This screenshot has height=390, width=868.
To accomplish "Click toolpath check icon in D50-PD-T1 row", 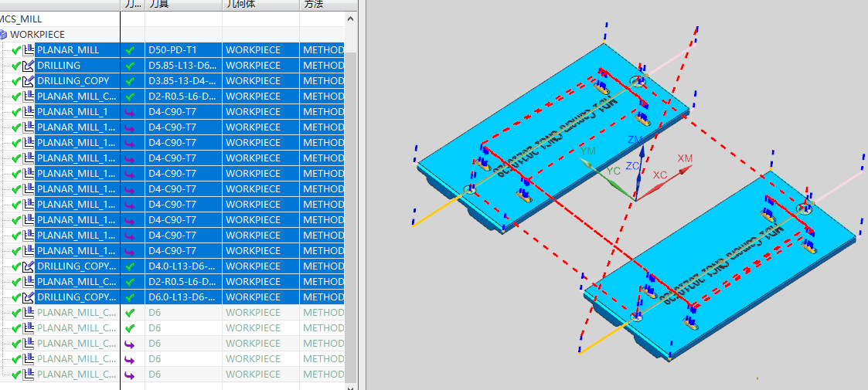I will click(x=130, y=49).
